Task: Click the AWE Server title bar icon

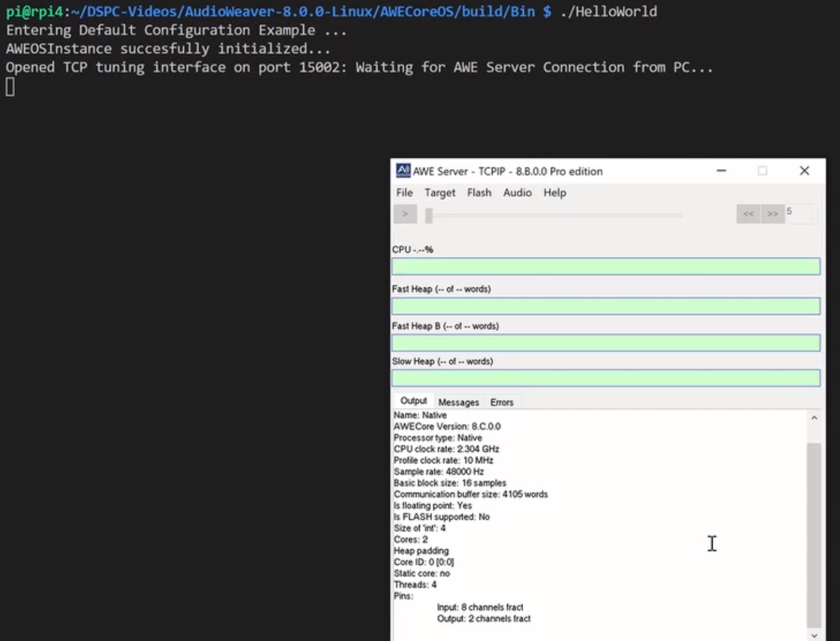Action: coord(403,171)
